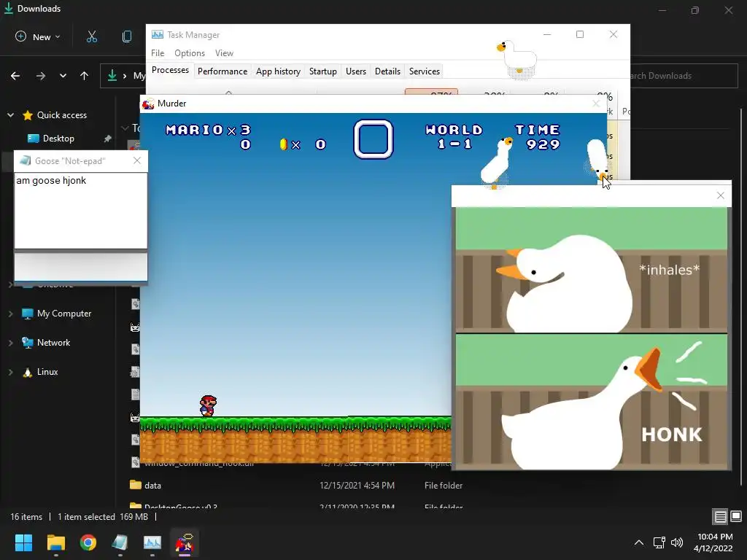Viewport: 747px width, 560px height.
Task: Show hidden system tray icons
Action: point(639,542)
